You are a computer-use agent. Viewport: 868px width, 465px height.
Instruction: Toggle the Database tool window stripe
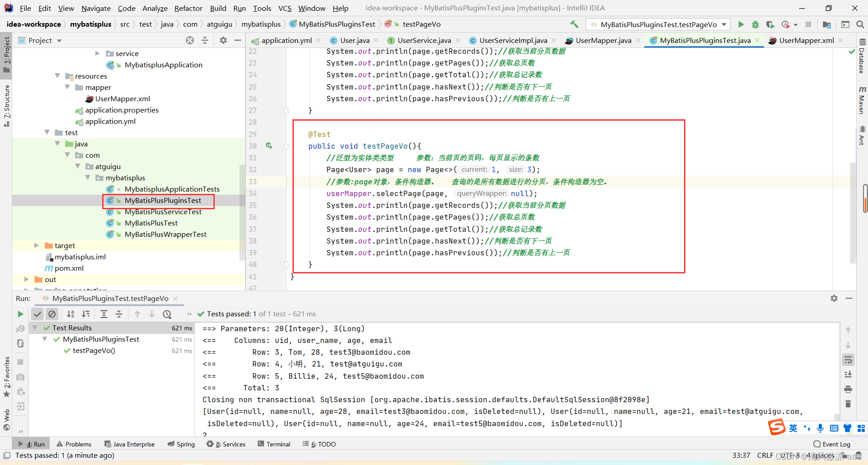[862, 56]
